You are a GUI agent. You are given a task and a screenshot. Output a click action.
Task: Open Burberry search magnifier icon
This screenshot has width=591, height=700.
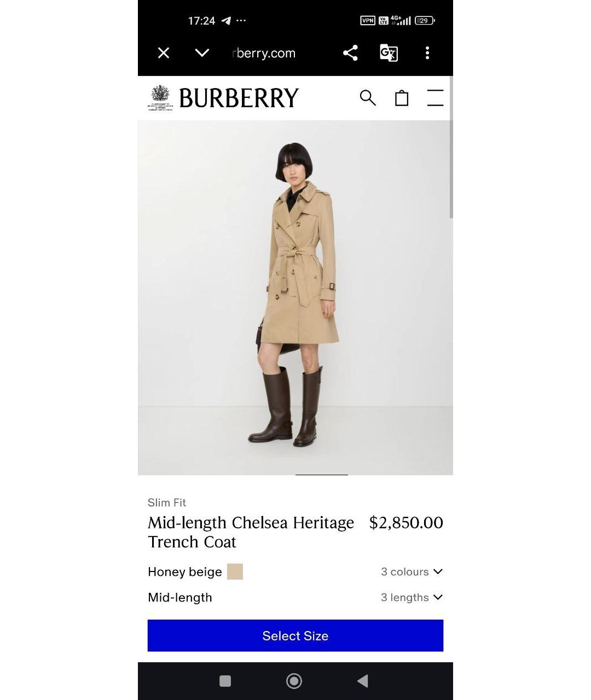point(368,98)
